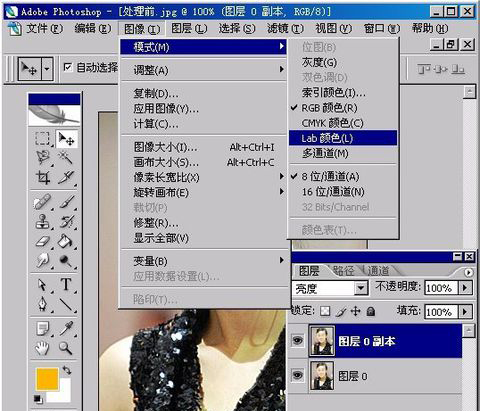Expand the 填充 fill slider arrow
Viewport: 480px width, 411px height.
point(465,312)
